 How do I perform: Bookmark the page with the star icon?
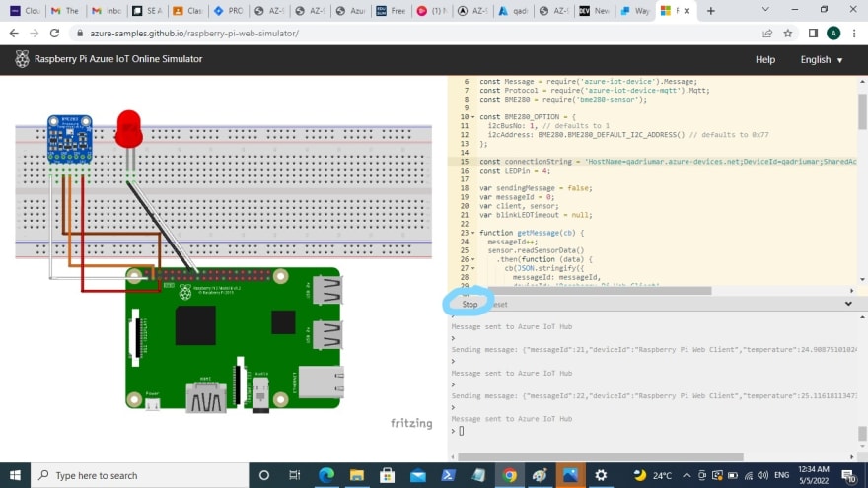[788, 34]
